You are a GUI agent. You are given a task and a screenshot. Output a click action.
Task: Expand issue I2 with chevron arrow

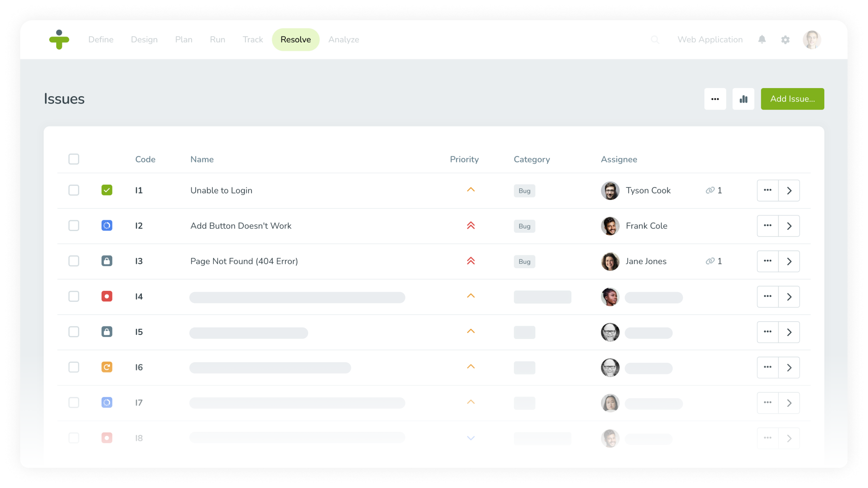click(789, 226)
